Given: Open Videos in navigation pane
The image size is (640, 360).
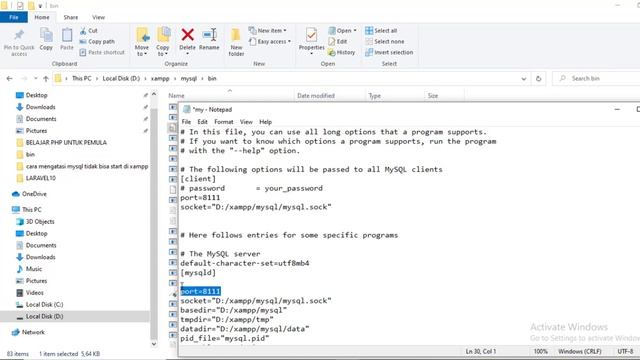Looking at the screenshot, I should pos(30,293).
